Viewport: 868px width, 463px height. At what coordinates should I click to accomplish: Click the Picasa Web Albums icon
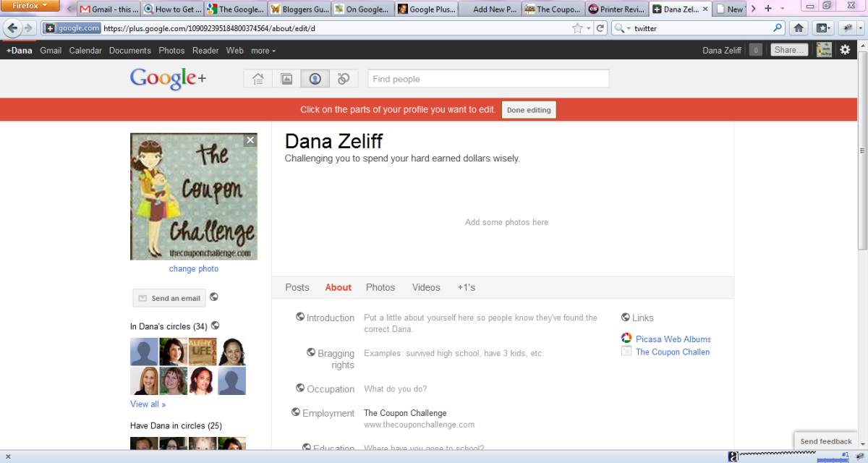point(627,339)
